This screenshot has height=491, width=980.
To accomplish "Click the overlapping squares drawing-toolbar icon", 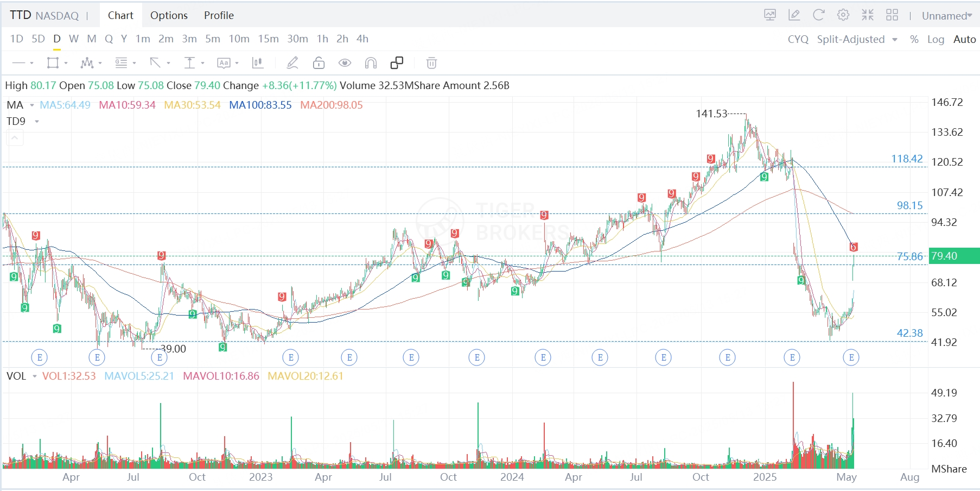I will click(397, 63).
